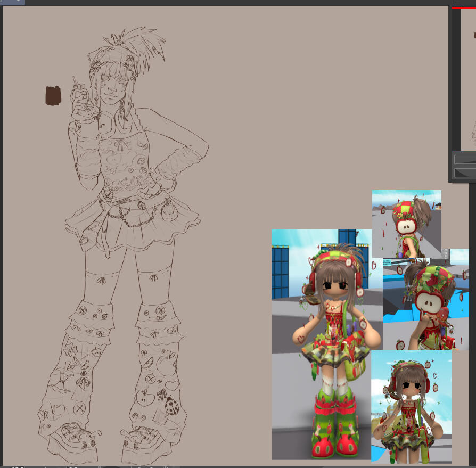Click the top back-view reference image
476x468 pixels.
406,224
